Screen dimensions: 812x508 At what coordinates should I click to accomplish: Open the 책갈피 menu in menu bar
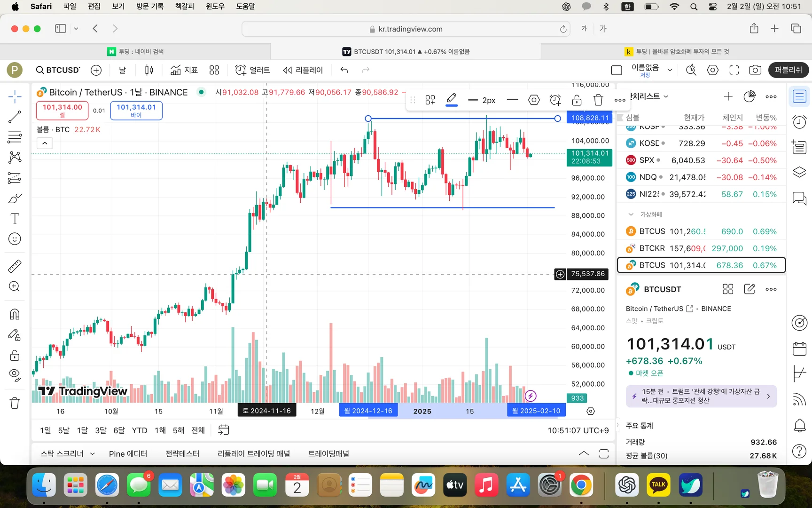[x=184, y=6]
